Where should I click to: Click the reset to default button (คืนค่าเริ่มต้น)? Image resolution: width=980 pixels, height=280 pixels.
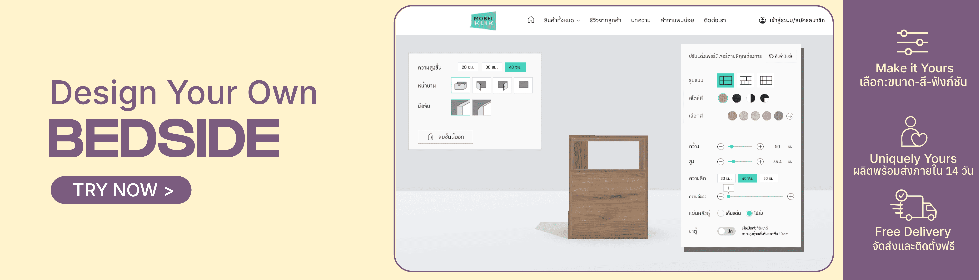pyautogui.click(x=781, y=56)
